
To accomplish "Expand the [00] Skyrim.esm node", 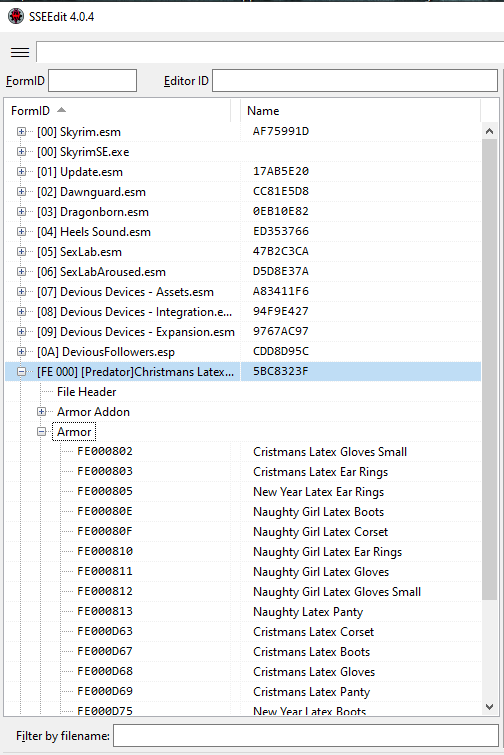I will click(x=21, y=131).
